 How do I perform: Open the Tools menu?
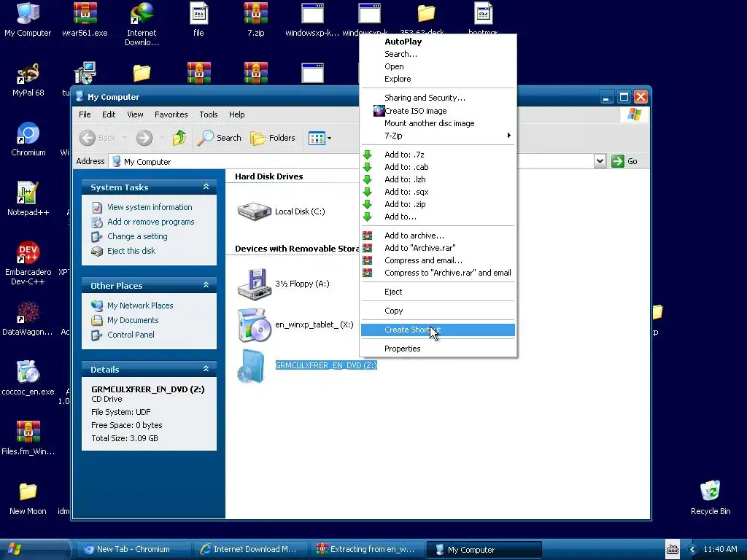point(208,114)
